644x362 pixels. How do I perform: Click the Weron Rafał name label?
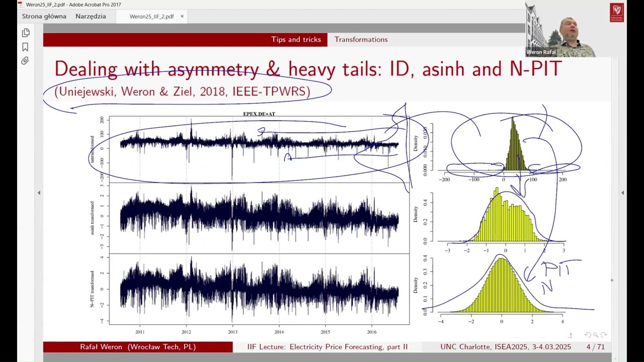[541, 52]
